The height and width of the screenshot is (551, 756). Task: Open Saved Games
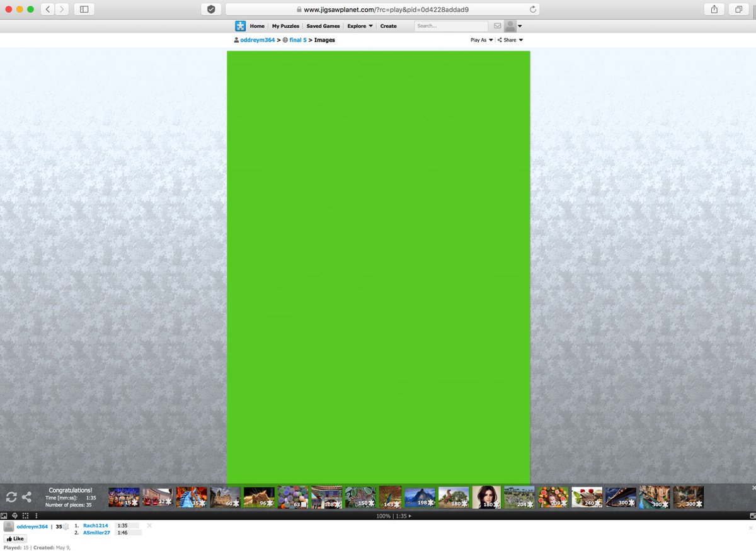[323, 26]
